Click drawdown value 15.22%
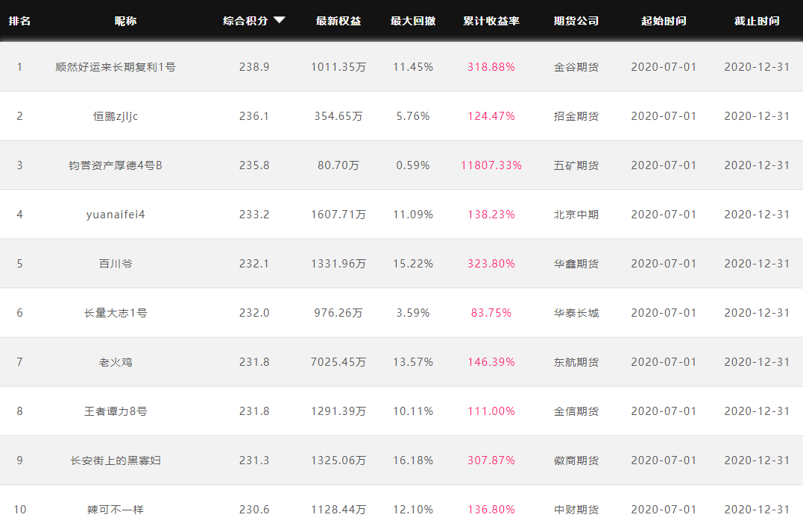This screenshot has width=803, height=532. coord(413,264)
